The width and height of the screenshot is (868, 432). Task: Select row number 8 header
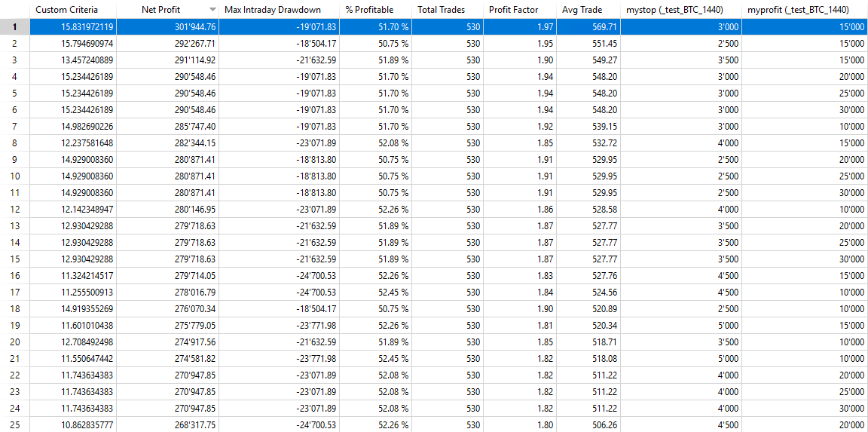coord(15,143)
